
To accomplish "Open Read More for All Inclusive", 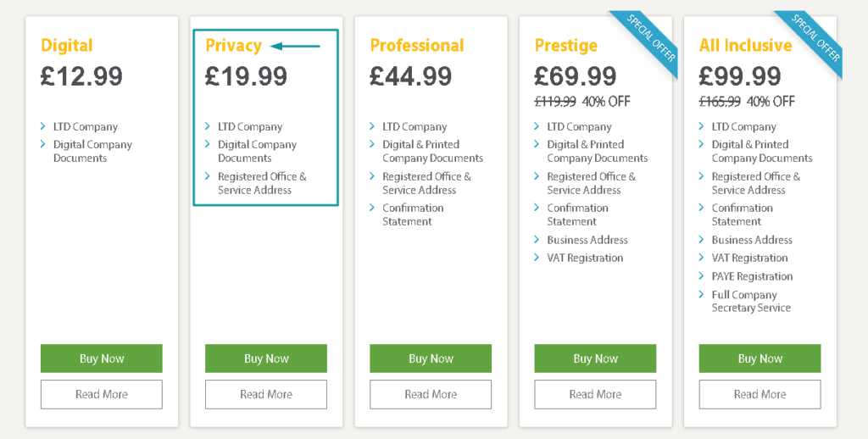I will point(759,394).
